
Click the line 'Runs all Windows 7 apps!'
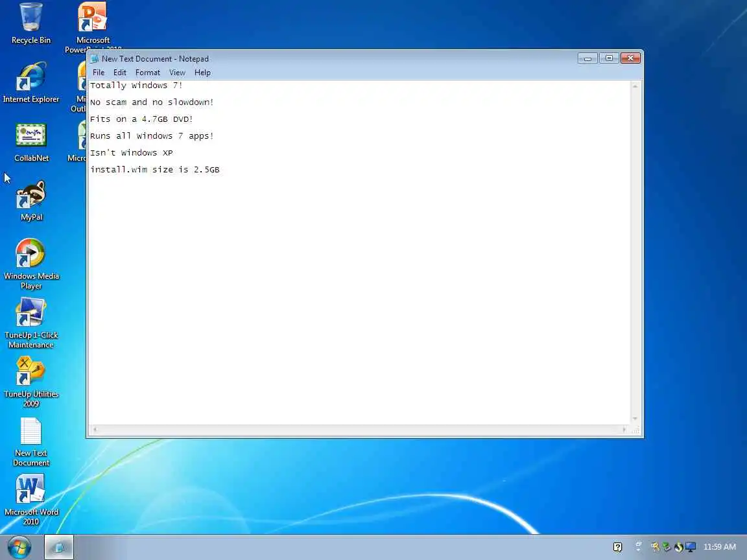152,135
